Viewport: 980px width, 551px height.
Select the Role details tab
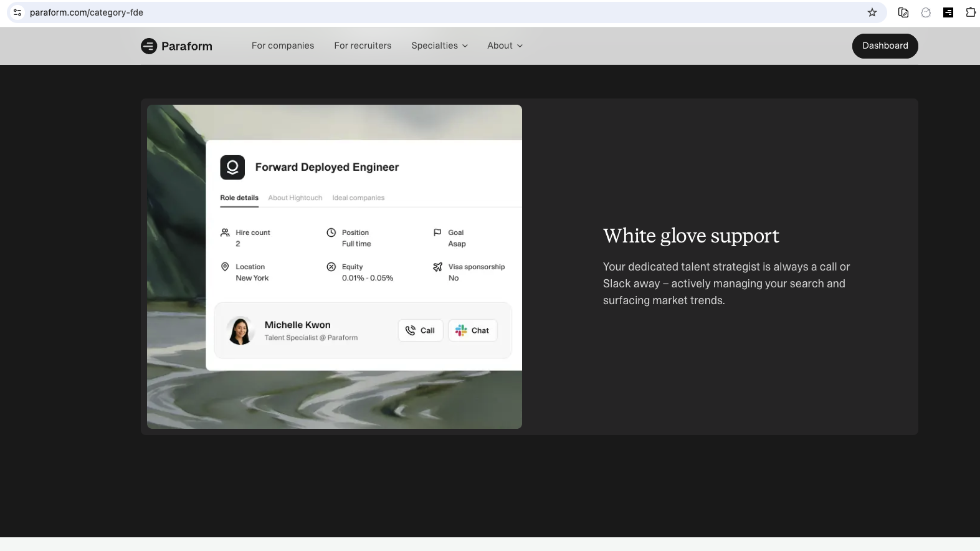tap(239, 198)
